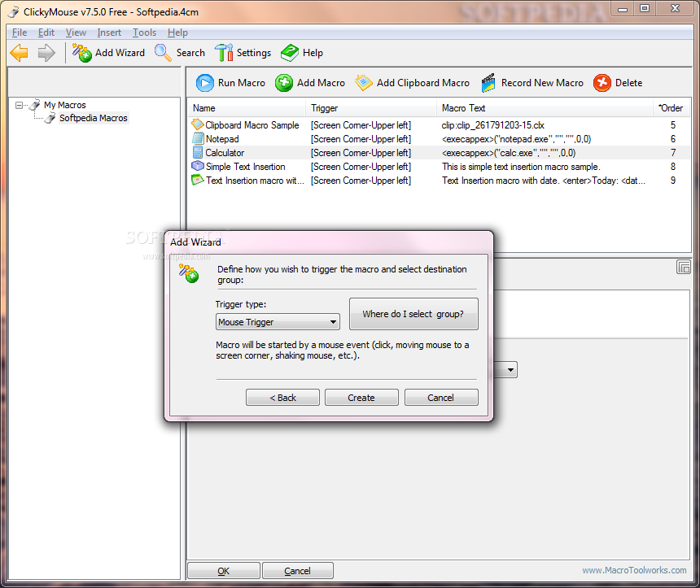The width and height of the screenshot is (700, 588).
Task: Sort by the Order column header
Action: 671,108
